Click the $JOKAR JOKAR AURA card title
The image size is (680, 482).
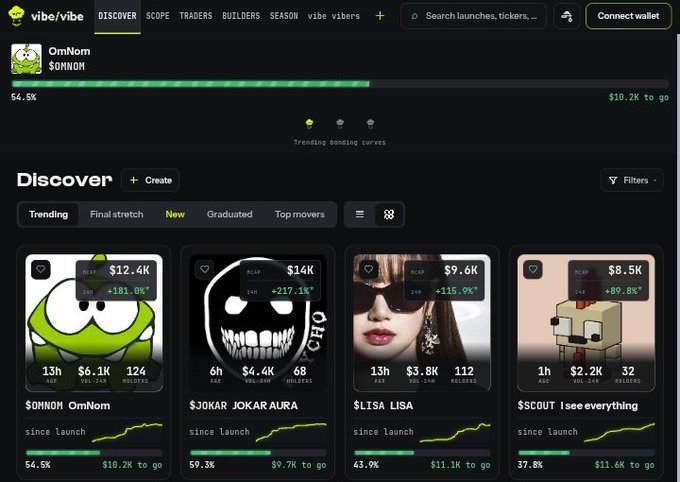click(x=243, y=406)
